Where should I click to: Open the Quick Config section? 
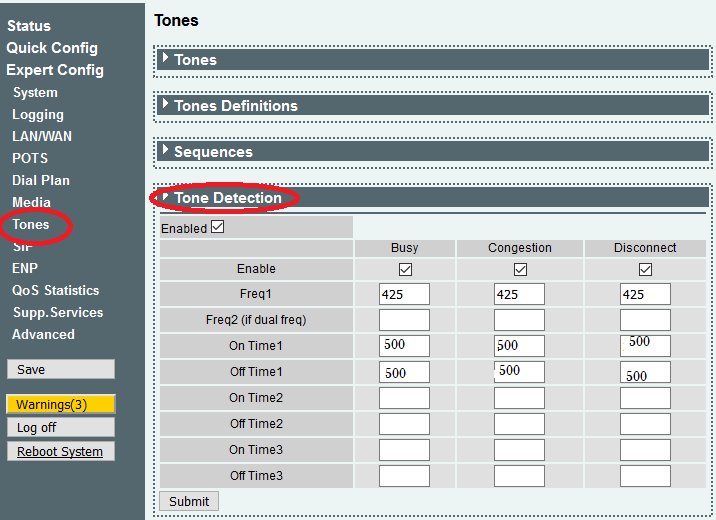click(52, 48)
